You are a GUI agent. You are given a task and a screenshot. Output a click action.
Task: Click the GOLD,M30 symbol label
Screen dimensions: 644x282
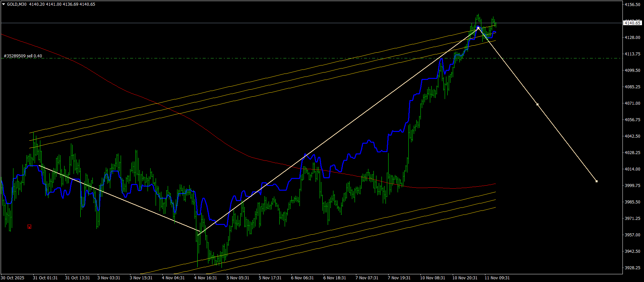17,4
